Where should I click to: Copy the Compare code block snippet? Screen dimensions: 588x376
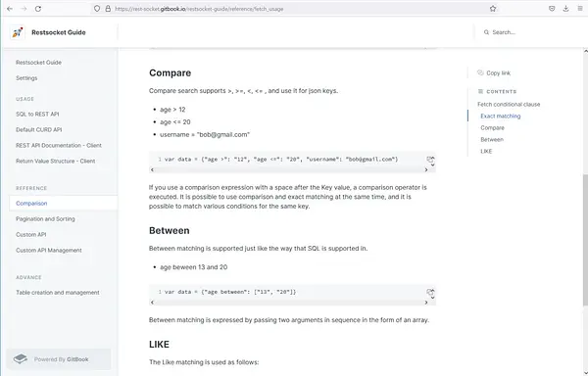pyautogui.click(x=430, y=160)
